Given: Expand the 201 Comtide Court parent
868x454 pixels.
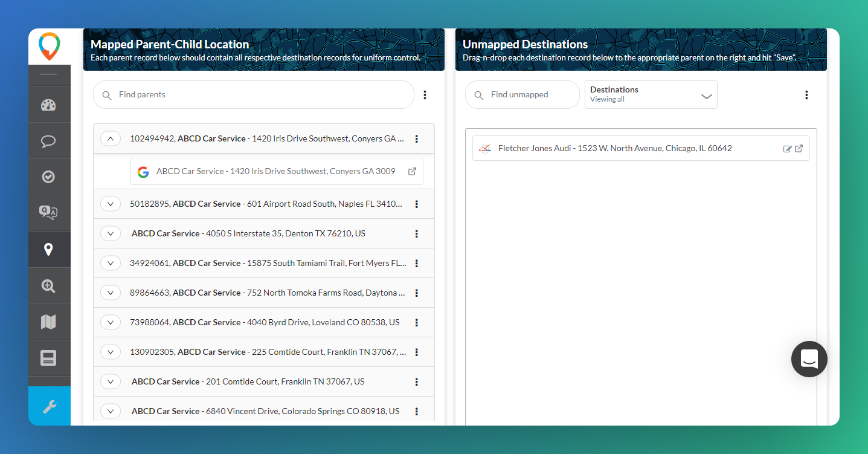Looking at the screenshot, I should point(111,381).
